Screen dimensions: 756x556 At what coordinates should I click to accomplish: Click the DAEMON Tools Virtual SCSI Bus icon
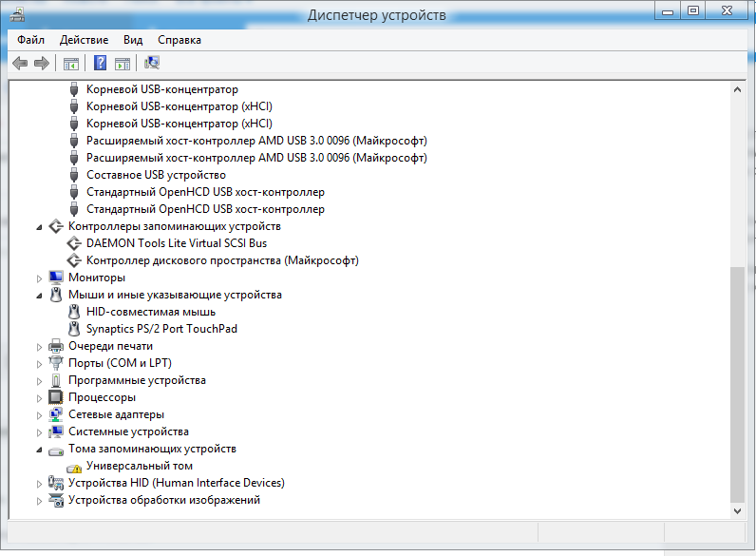click(x=74, y=243)
